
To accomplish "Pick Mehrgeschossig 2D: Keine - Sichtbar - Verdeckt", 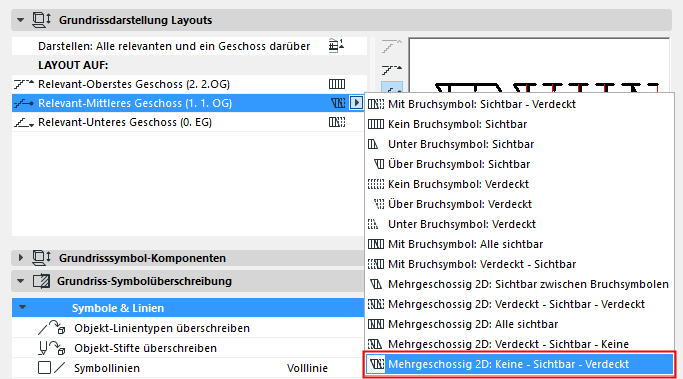I will click(x=508, y=364).
